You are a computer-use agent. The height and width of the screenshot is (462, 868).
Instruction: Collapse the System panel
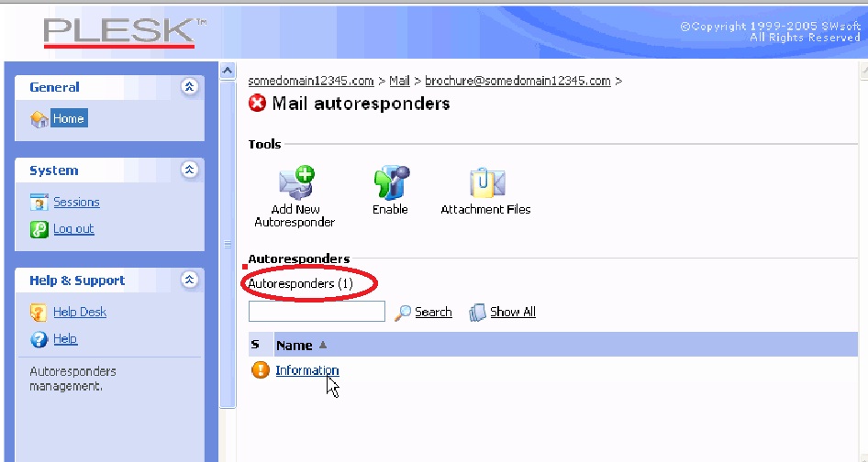point(189,170)
